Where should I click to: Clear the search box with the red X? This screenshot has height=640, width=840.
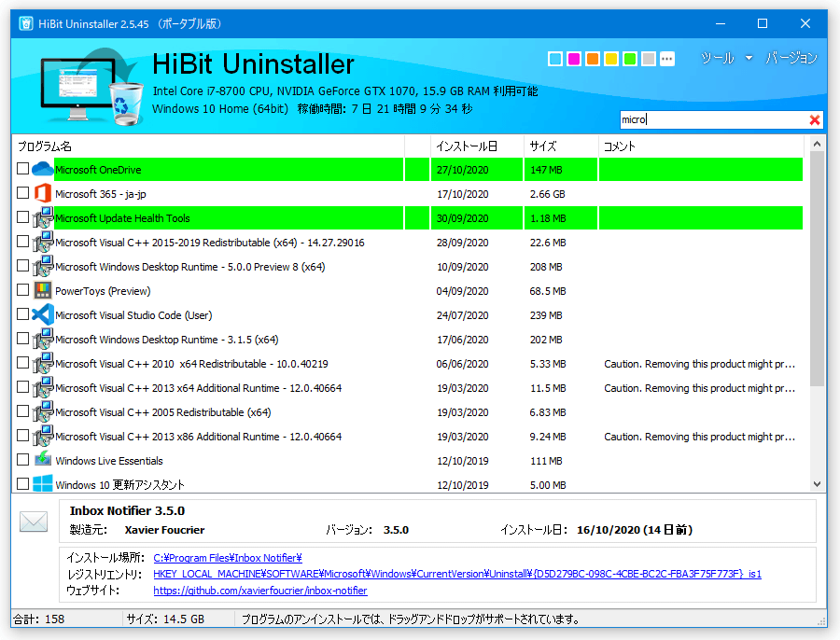pos(814,120)
